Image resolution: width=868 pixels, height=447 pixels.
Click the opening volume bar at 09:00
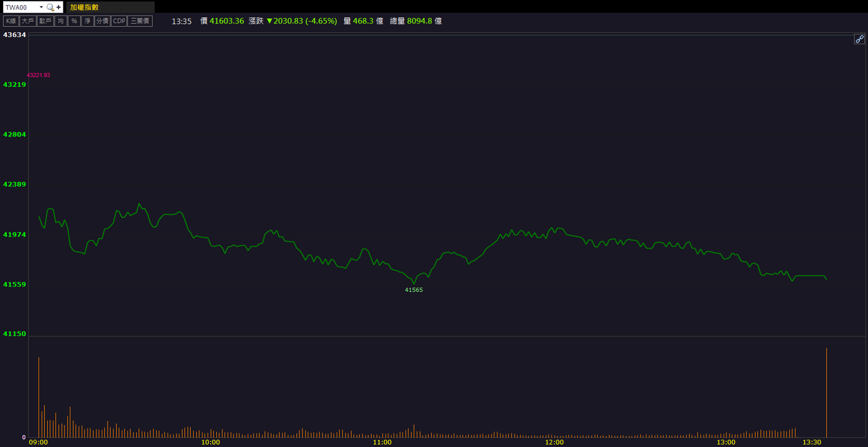click(x=39, y=397)
